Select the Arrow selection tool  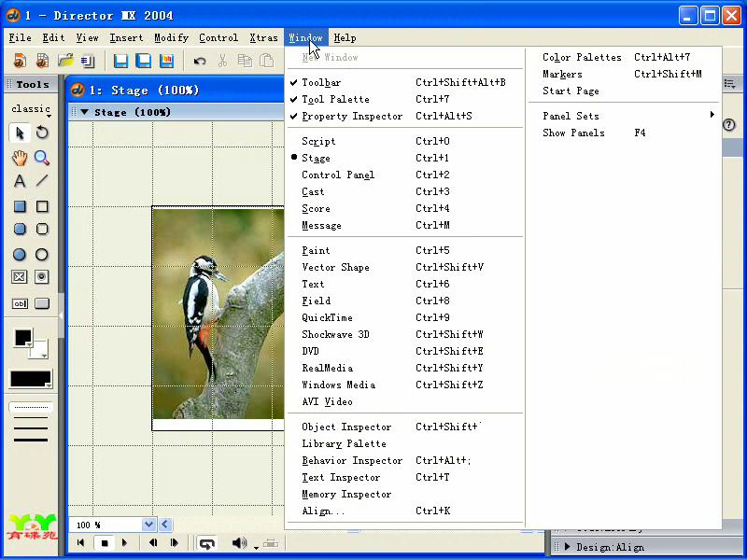click(20, 133)
